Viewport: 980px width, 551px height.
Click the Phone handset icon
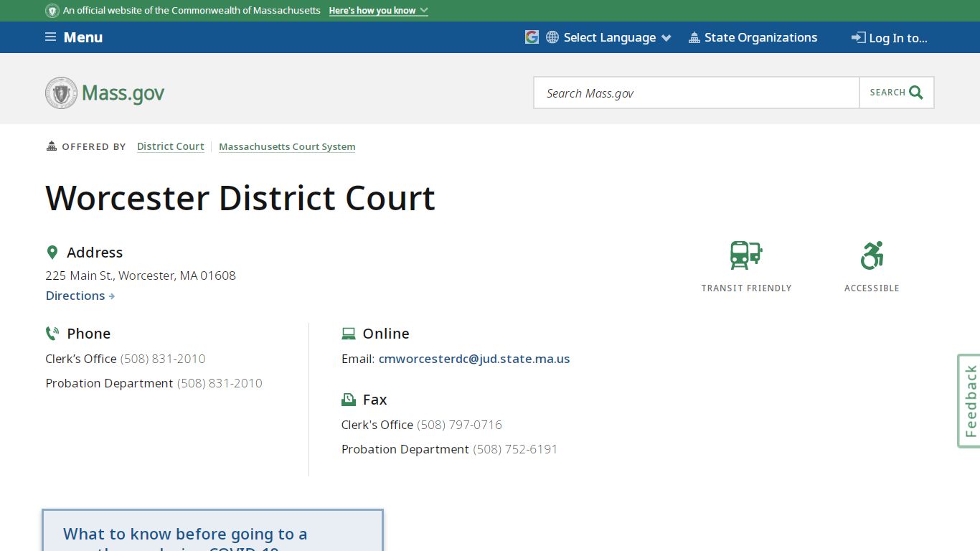click(x=52, y=334)
